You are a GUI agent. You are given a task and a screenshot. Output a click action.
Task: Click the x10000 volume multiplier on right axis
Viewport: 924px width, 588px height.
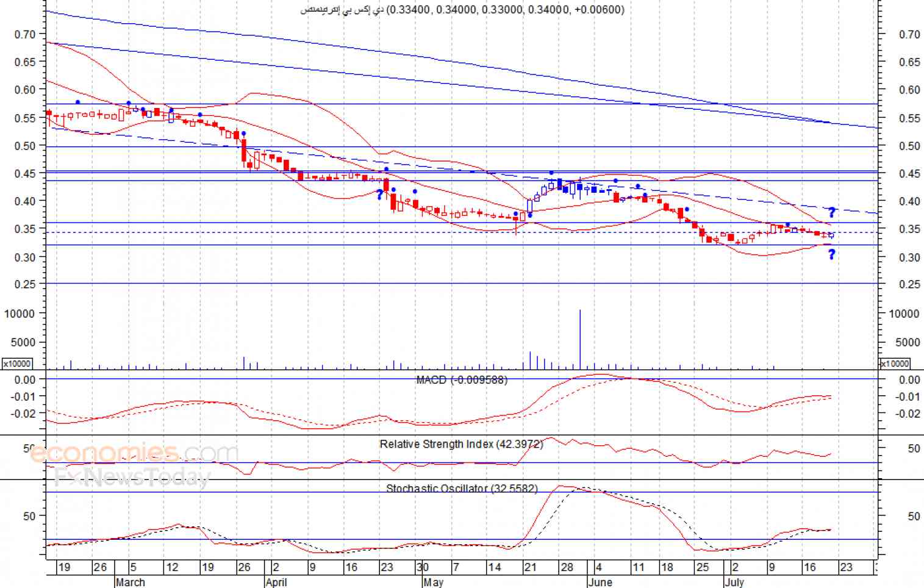(895, 364)
